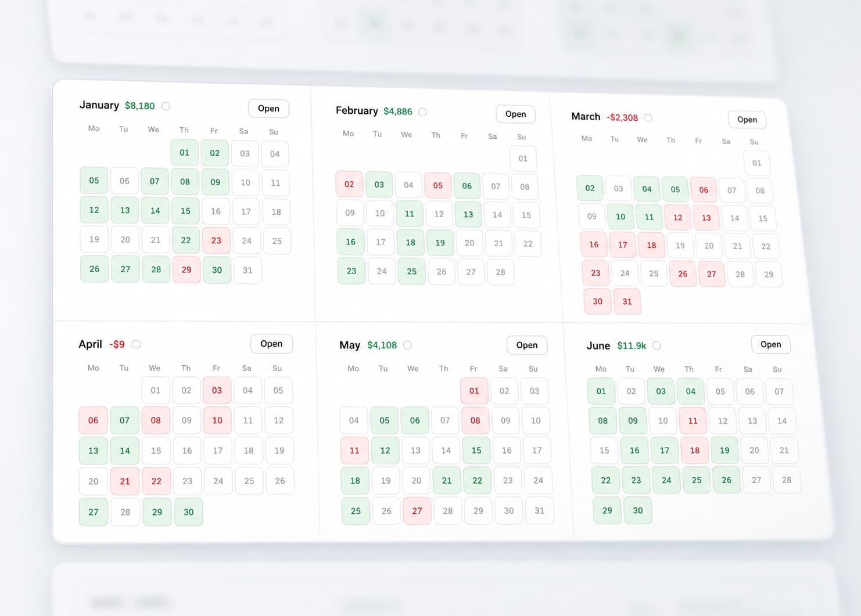Pick June 19 green day
Image resolution: width=861 pixels, height=616 pixels.
724,451
